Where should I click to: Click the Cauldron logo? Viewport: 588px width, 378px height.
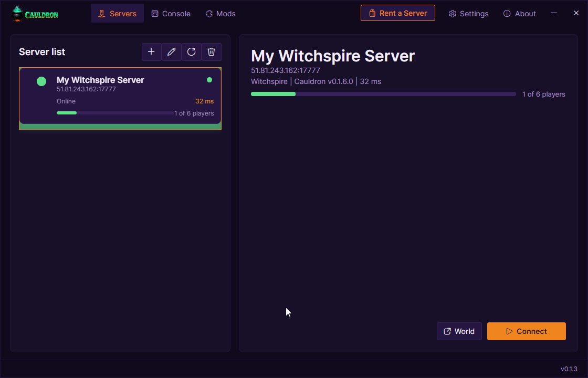[x=35, y=14]
